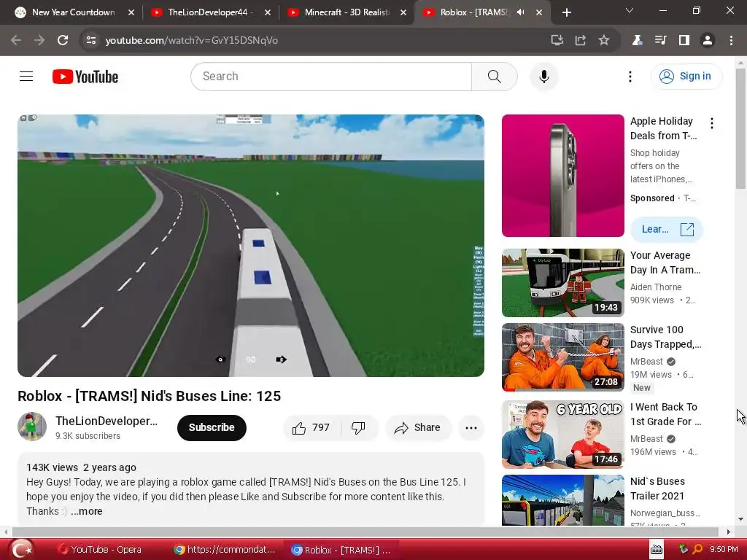Viewport: 747px width, 560px height.
Task: Dislike the video
Action: [359, 427]
